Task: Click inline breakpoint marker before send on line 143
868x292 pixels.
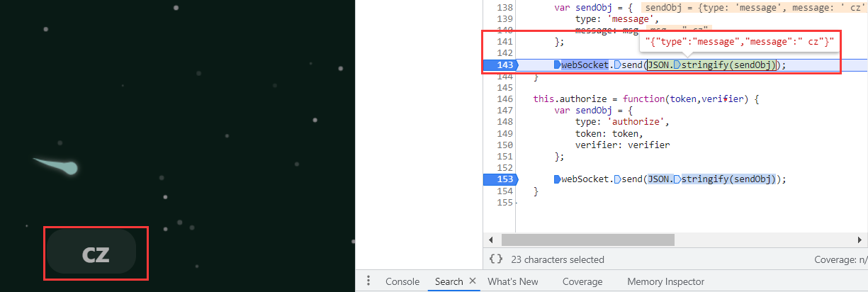Action: 617,65
